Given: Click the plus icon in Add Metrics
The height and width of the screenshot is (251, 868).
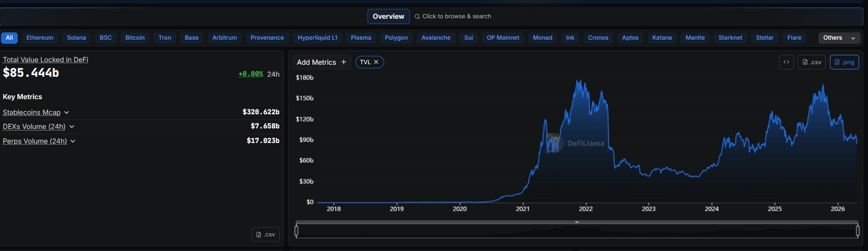Looking at the screenshot, I should 343,62.
